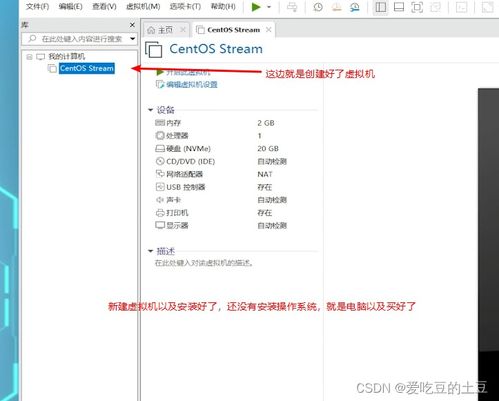Select 我的计算机 in the library tree
Screen dimensions: 499x401
pos(67,56)
